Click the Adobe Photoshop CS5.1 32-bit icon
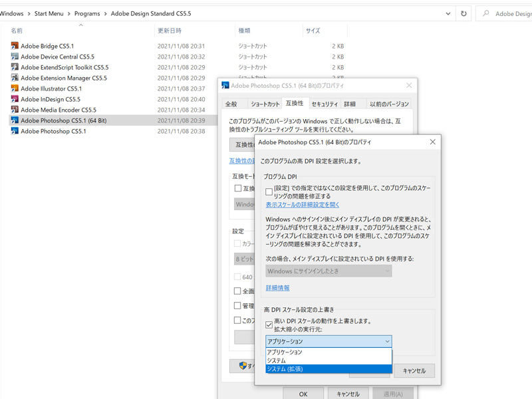Viewport: 532px width, 399px height. 15,131
